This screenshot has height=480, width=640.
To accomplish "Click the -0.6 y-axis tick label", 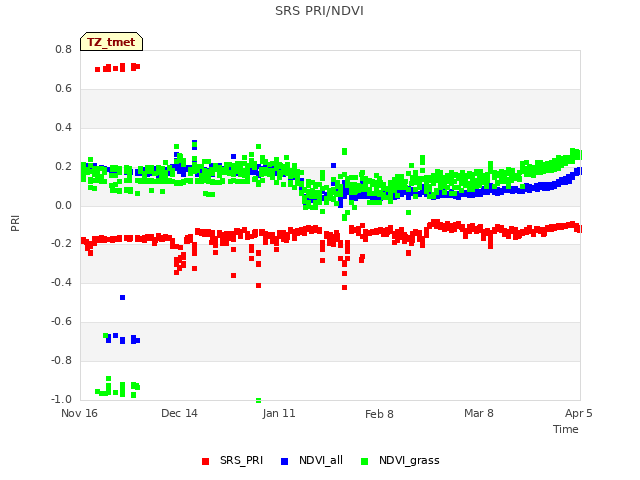I will (x=61, y=322).
